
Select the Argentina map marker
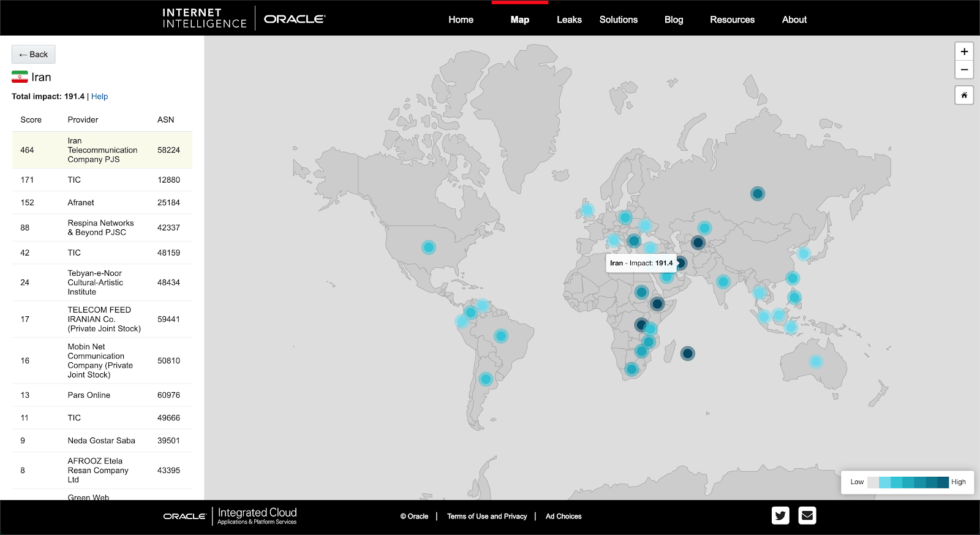point(486,379)
